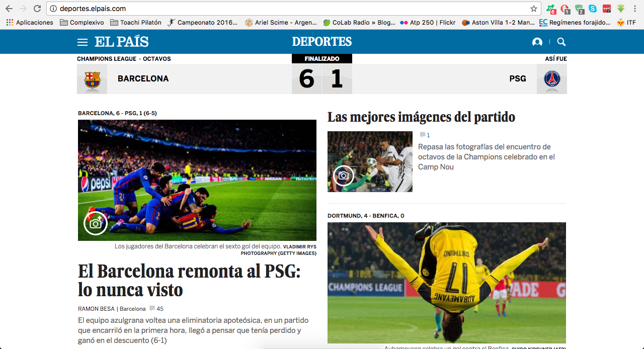The height and width of the screenshot is (349, 644).
Task: Click camera icon on Barcelona celebration photo
Action: pos(96,223)
